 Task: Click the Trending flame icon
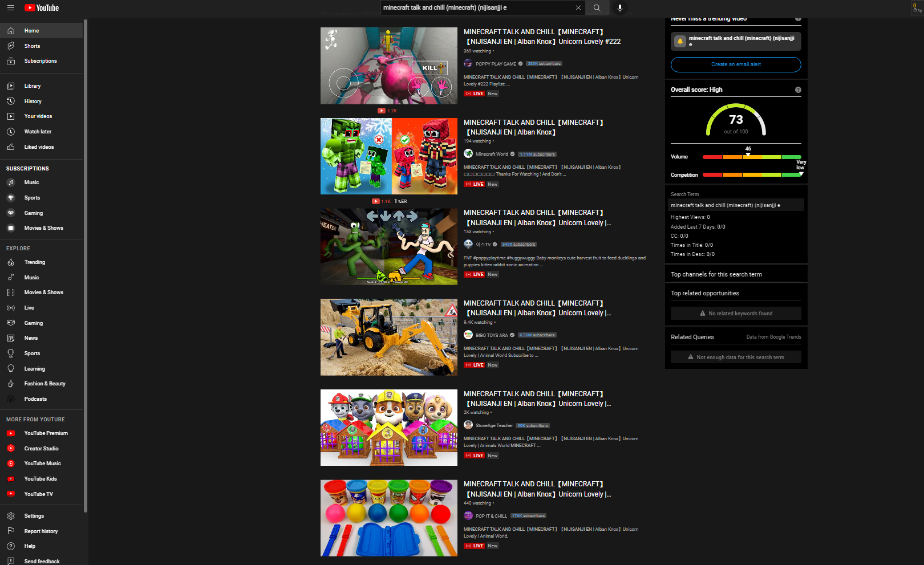pos(11,262)
